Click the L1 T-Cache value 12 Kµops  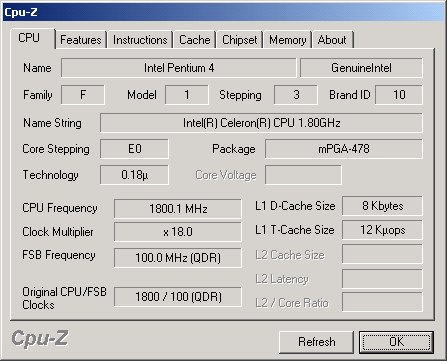[382, 230]
